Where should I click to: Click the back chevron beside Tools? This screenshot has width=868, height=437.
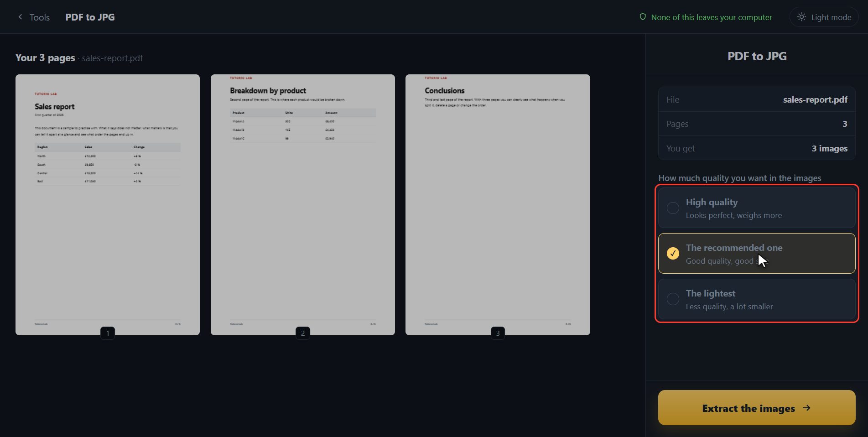[20, 17]
